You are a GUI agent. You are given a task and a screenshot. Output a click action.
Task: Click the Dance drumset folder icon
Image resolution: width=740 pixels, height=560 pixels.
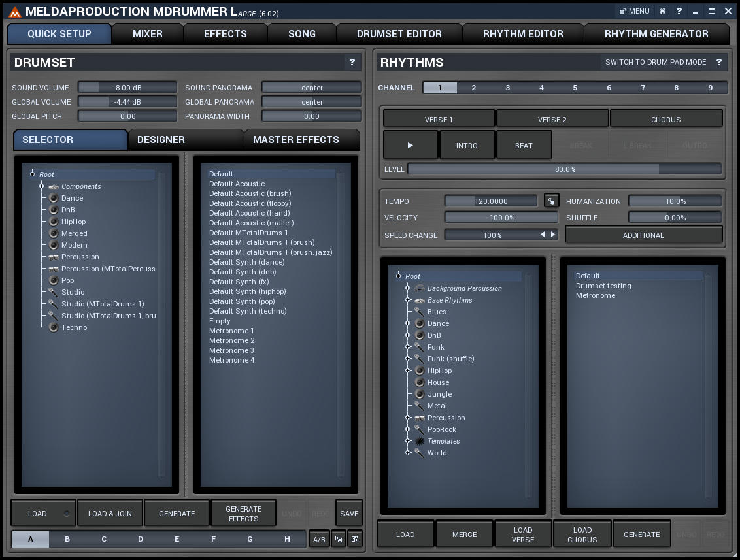[54, 198]
